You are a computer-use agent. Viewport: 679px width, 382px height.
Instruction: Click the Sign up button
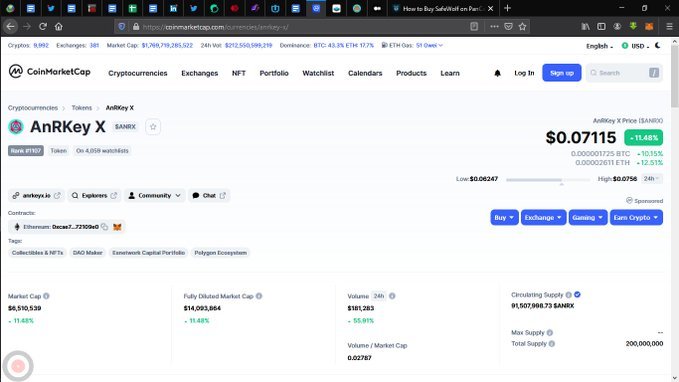point(562,73)
